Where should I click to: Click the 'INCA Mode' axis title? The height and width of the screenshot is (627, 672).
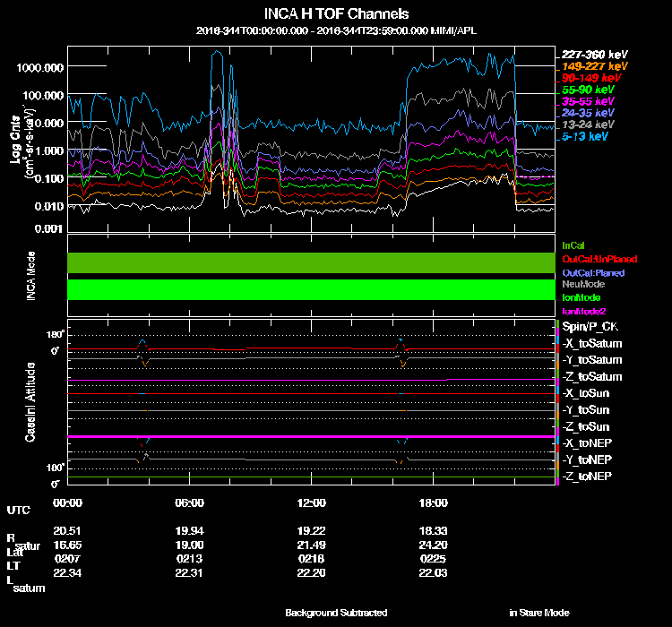(x=31, y=276)
